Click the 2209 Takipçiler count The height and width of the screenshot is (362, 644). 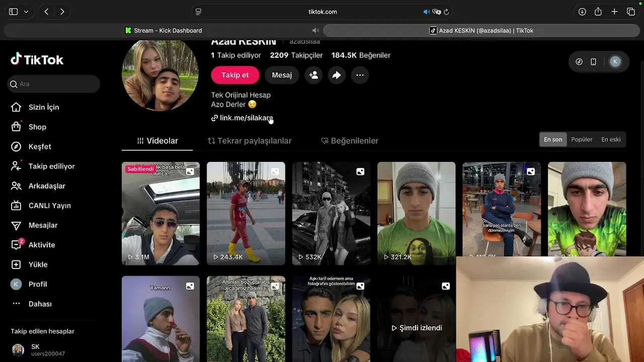tap(296, 55)
